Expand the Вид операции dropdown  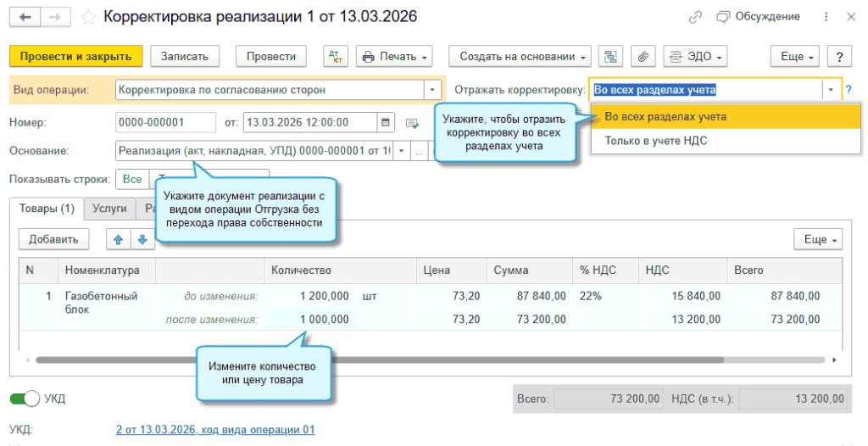click(433, 90)
